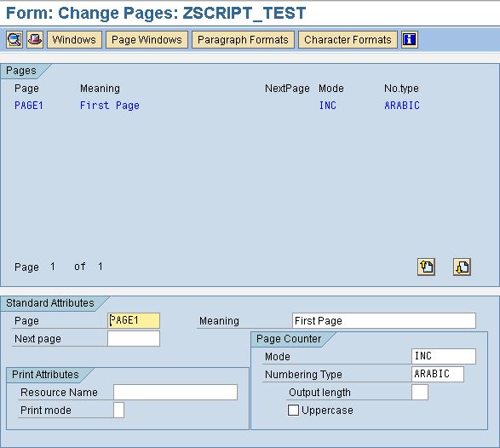Click the Mode column header in Pages
The height and width of the screenshot is (448, 500).
click(331, 89)
